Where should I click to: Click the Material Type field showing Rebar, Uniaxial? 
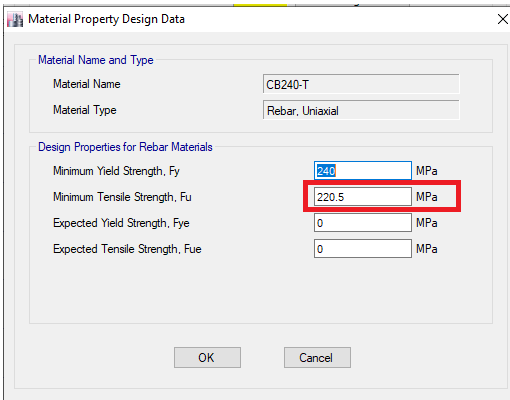click(361, 110)
